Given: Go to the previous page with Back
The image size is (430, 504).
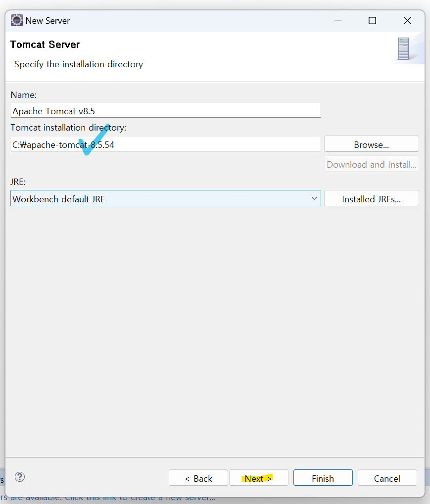Looking at the screenshot, I should [x=198, y=478].
